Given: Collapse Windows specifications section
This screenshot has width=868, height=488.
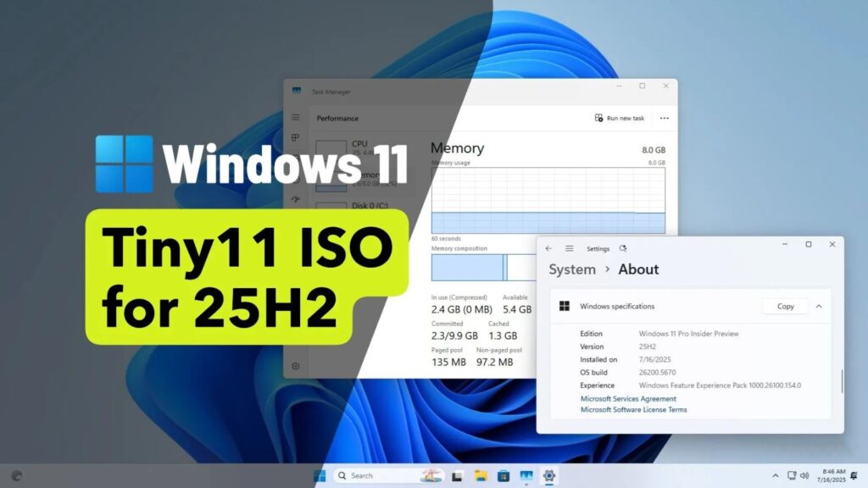Looking at the screenshot, I should click(x=819, y=306).
